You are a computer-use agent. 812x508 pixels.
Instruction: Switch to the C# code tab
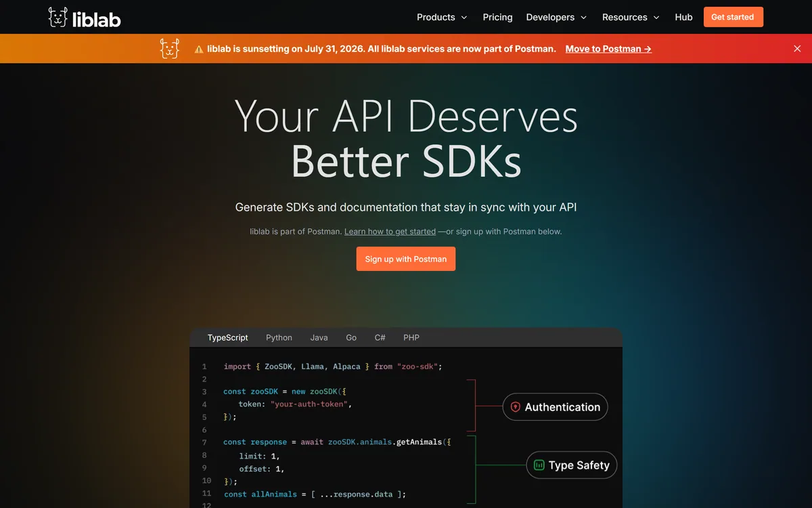coord(380,337)
